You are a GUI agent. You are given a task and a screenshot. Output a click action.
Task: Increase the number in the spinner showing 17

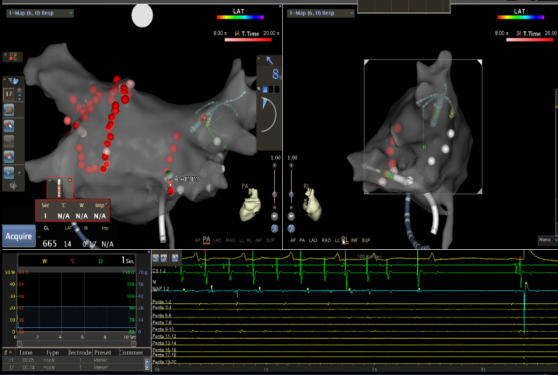coord(20,92)
